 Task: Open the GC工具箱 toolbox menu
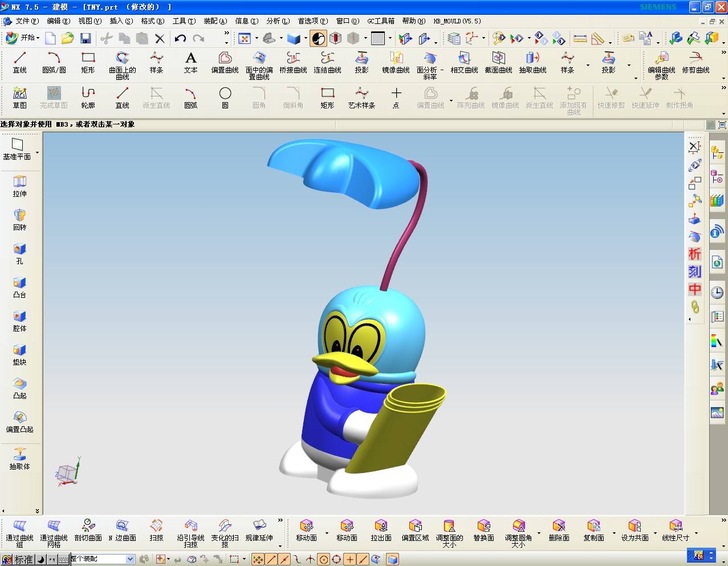(x=381, y=21)
